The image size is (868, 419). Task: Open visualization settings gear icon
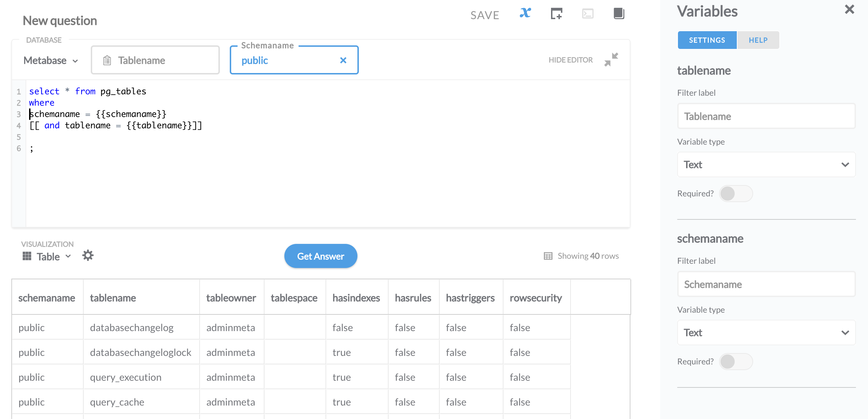(x=88, y=256)
